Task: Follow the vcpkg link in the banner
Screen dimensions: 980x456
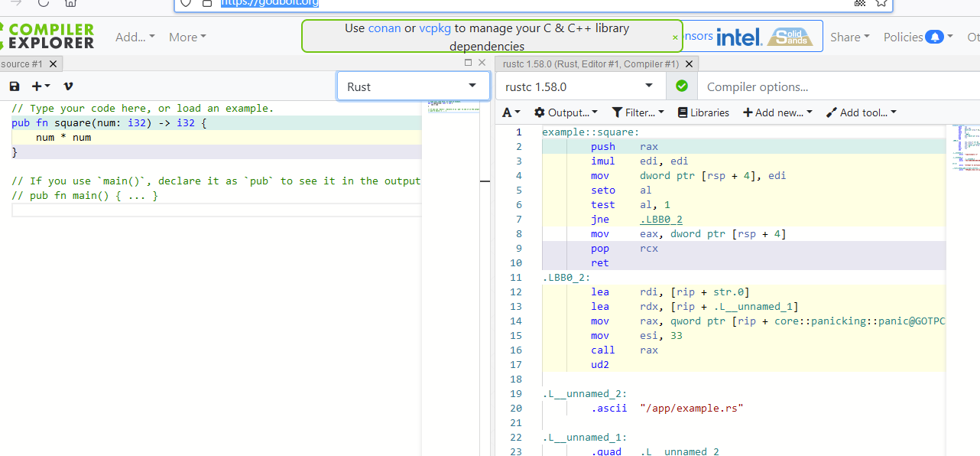Action: click(435, 28)
